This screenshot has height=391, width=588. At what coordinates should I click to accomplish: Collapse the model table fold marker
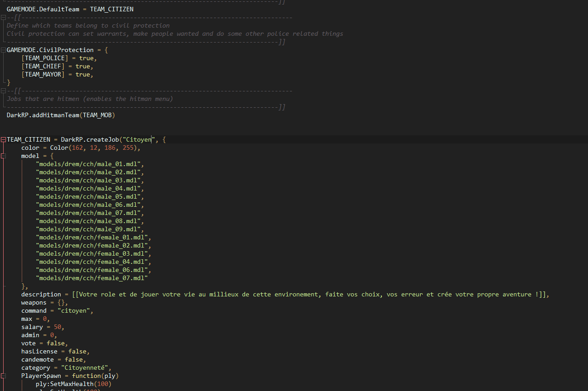(3, 156)
